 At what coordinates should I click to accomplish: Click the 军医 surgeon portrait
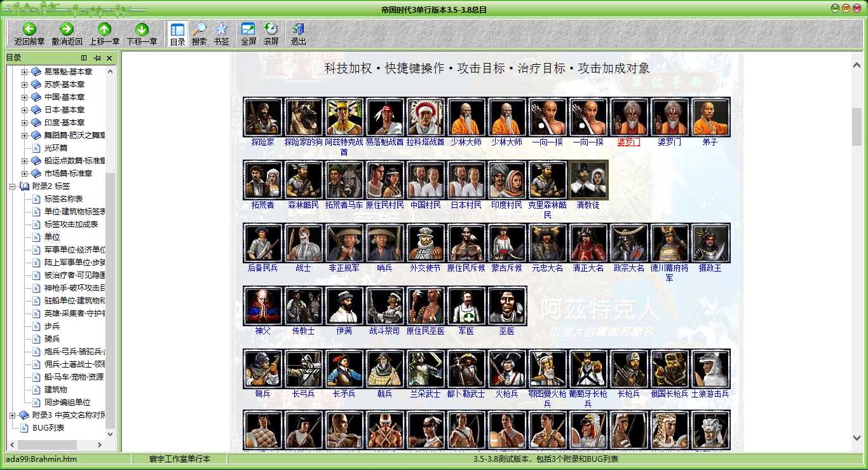[x=466, y=306]
